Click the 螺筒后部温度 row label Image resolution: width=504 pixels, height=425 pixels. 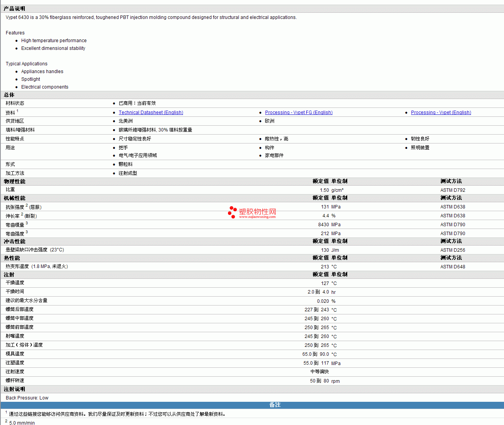[x=19, y=309]
